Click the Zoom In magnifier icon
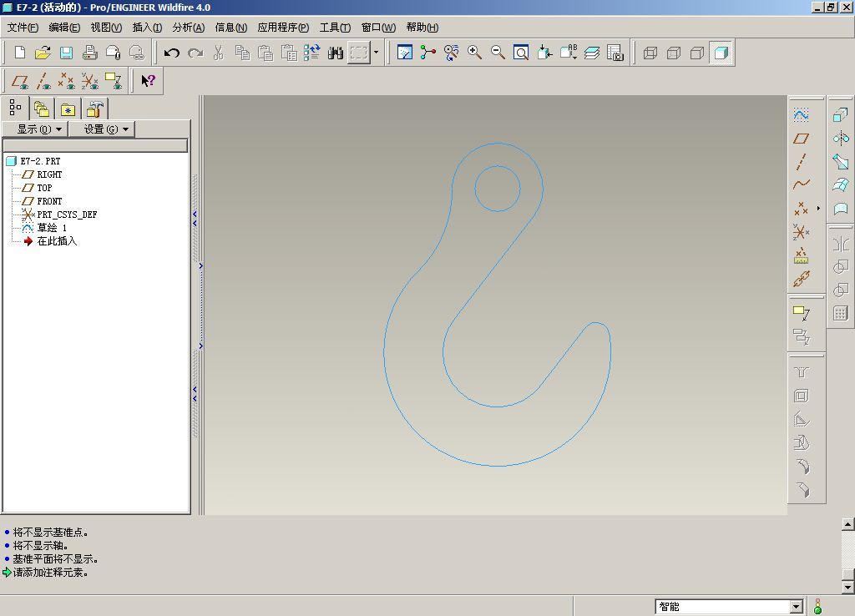The image size is (855, 616). click(474, 53)
